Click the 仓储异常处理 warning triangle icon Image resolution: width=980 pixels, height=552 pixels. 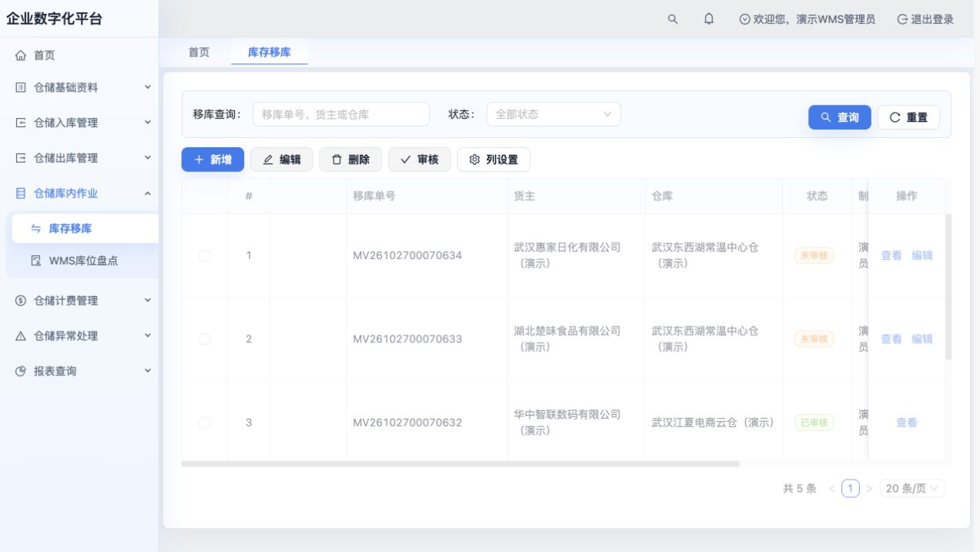pyautogui.click(x=21, y=336)
